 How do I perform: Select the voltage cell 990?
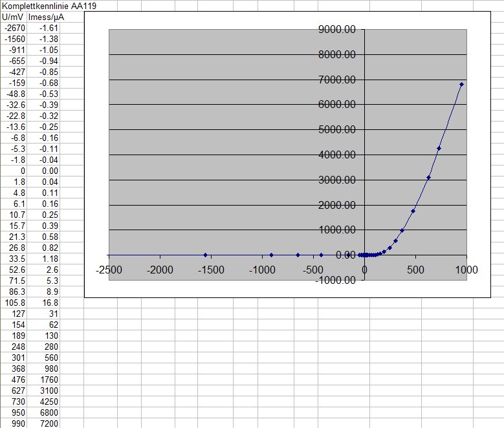tap(14, 423)
